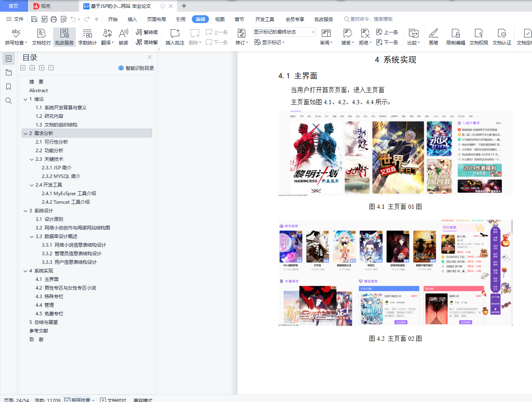Click 智能识别目录 in the outline panel
Screen dimensions: 532x402
[136, 68]
